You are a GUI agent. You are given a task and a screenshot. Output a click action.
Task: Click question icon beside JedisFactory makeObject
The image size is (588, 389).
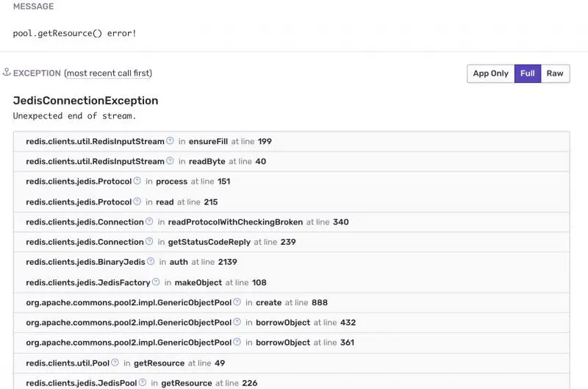(156, 282)
